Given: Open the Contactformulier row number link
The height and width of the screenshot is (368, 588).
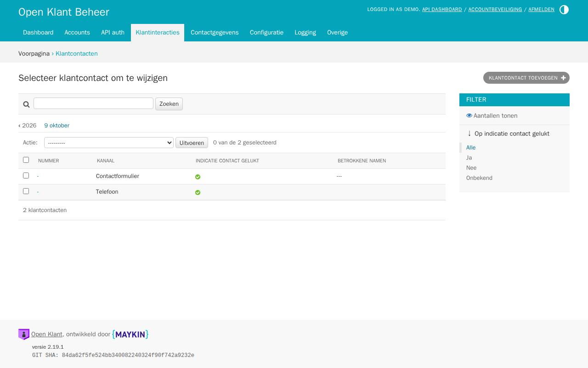Looking at the screenshot, I should click(38, 176).
